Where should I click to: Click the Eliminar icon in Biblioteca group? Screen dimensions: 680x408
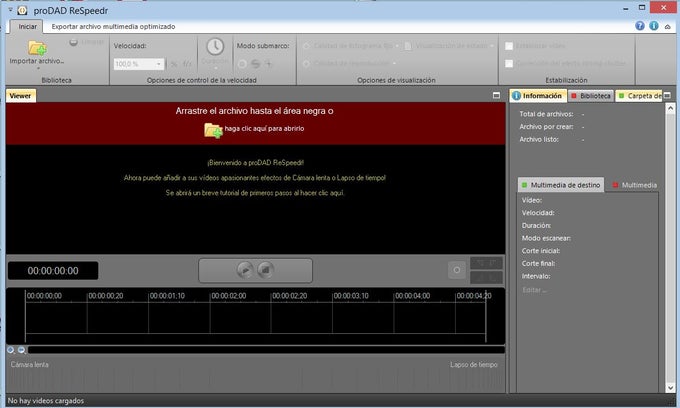[73, 42]
